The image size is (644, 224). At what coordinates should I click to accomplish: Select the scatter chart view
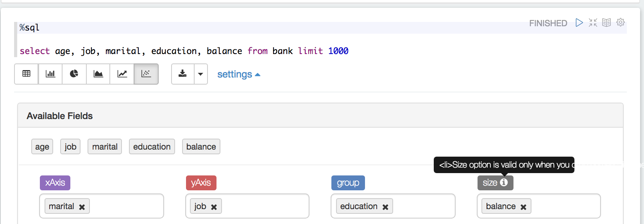(x=146, y=74)
